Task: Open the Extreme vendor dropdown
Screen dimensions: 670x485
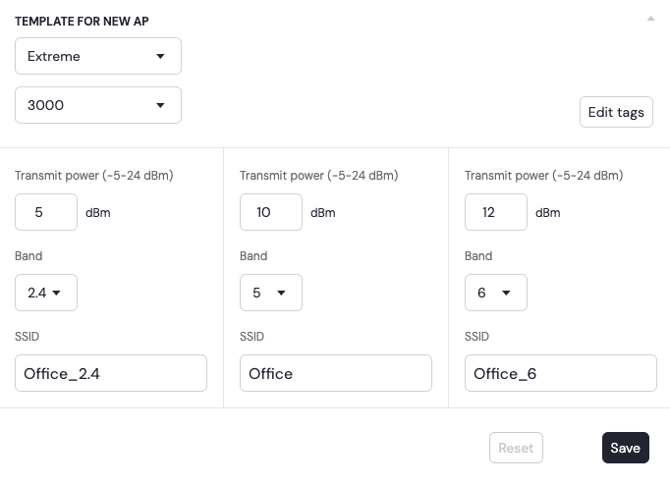Action: click(98, 56)
